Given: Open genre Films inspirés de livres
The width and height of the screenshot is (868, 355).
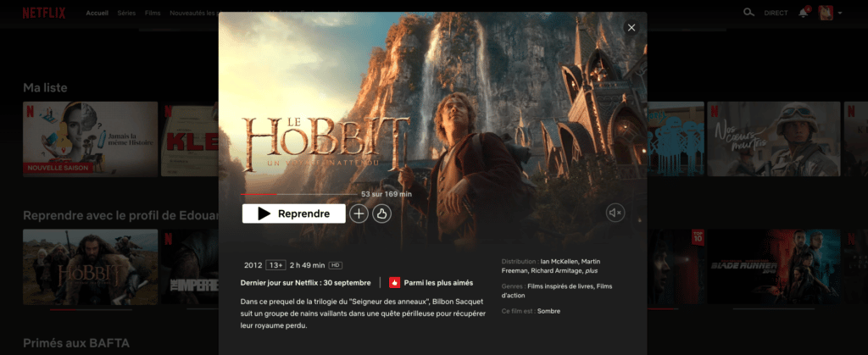Looking at the screenshot, I should [x=559, y=286].
